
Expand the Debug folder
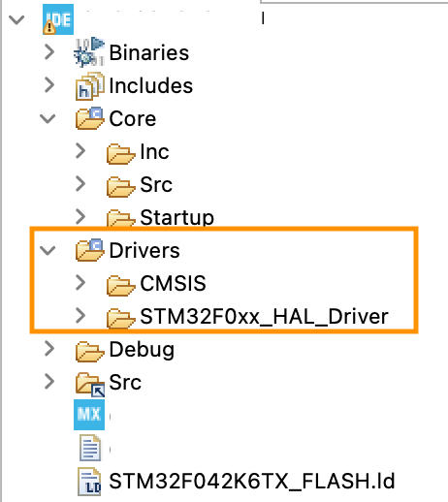49,349
